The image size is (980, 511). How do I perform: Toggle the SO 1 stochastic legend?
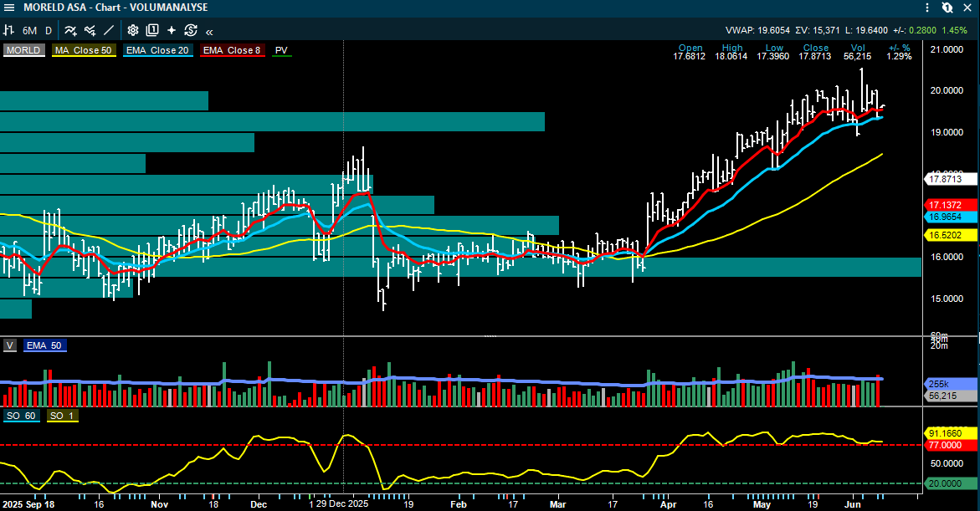pos(62,416)
